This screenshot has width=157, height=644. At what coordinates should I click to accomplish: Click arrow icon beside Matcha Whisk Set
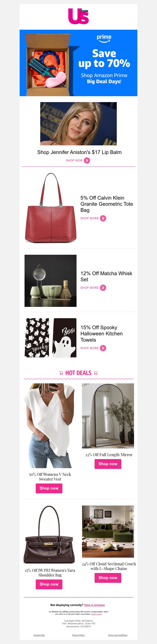[103, 288]
